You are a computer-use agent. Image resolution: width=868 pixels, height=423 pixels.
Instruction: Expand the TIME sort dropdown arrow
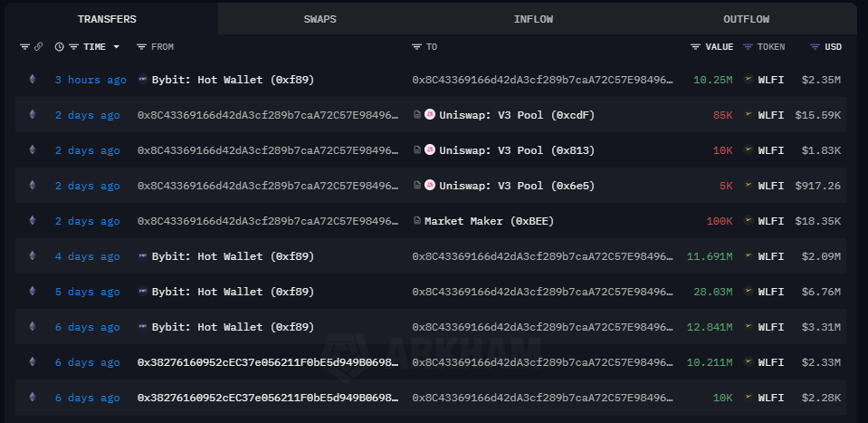click(x=116, y=47)
